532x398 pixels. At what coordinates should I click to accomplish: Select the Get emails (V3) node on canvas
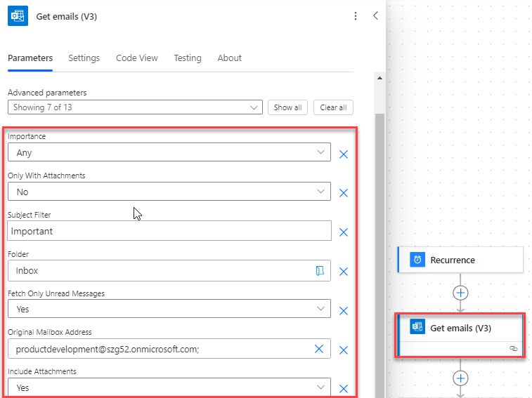460,335
